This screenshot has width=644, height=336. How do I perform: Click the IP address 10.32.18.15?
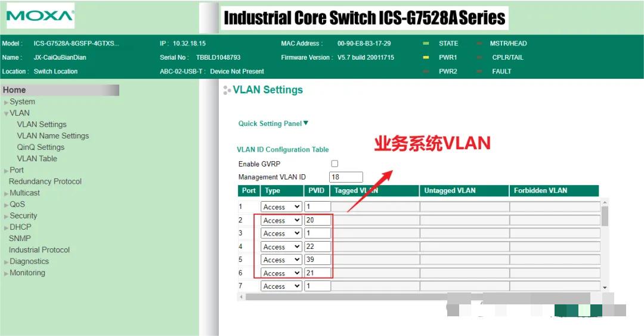pyautogui.click(x=190, y=43)
